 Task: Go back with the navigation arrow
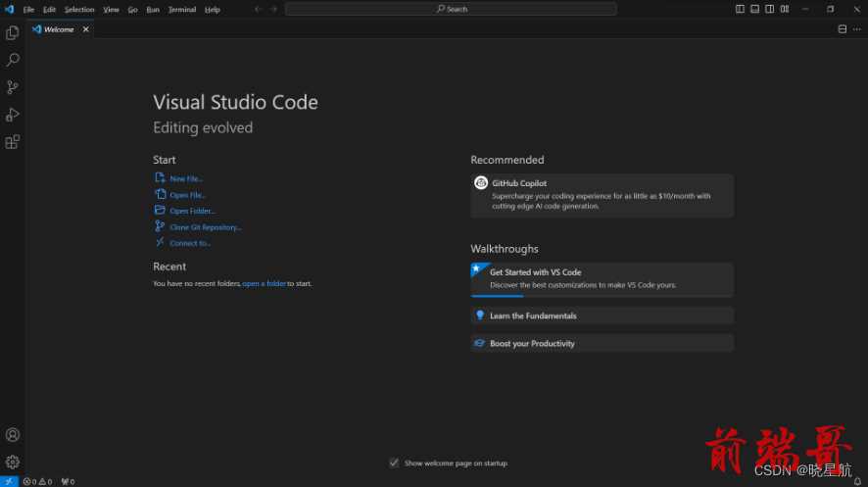pyautogui.click(x=258, y=9)
